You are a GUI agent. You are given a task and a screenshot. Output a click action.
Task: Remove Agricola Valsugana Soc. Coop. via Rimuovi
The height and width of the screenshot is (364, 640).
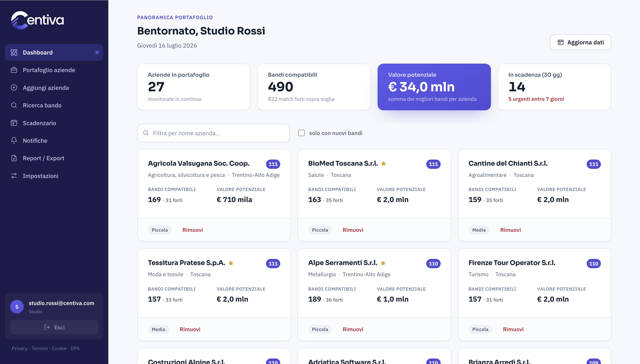pos(192,230)
